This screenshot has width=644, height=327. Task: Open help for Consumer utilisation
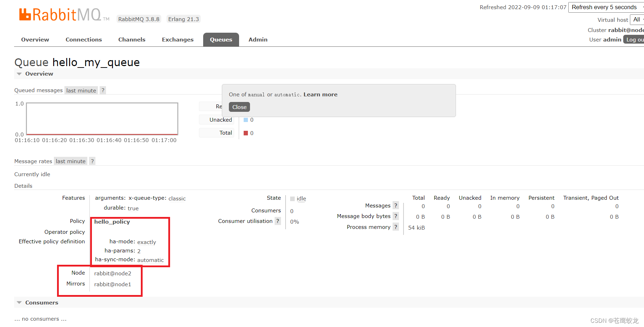(278, 221)
